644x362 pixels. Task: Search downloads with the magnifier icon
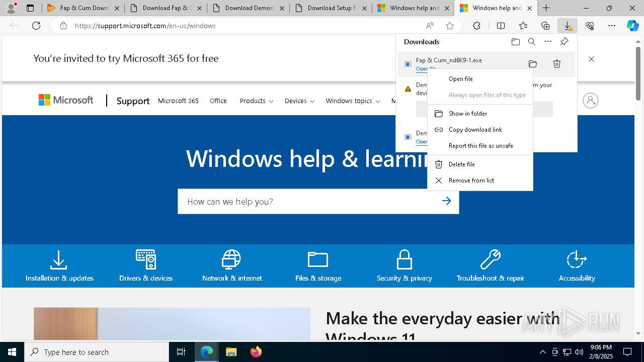[531, 42]
